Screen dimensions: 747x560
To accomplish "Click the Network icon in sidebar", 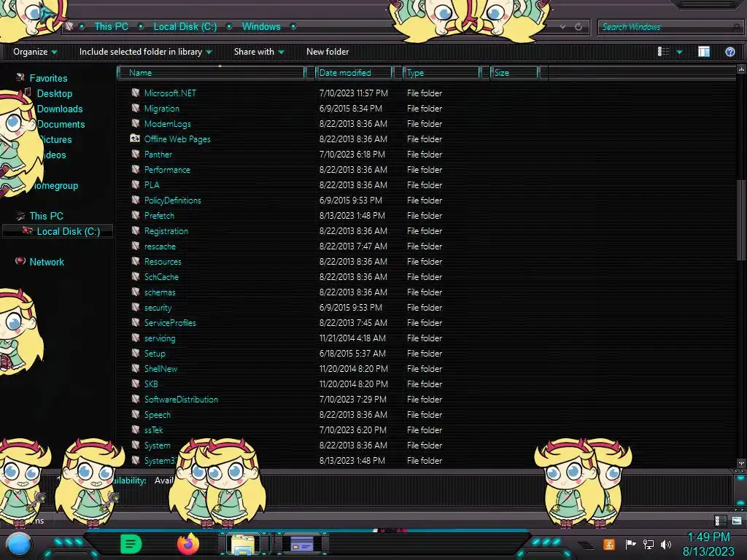I will (x=20, y=261).
